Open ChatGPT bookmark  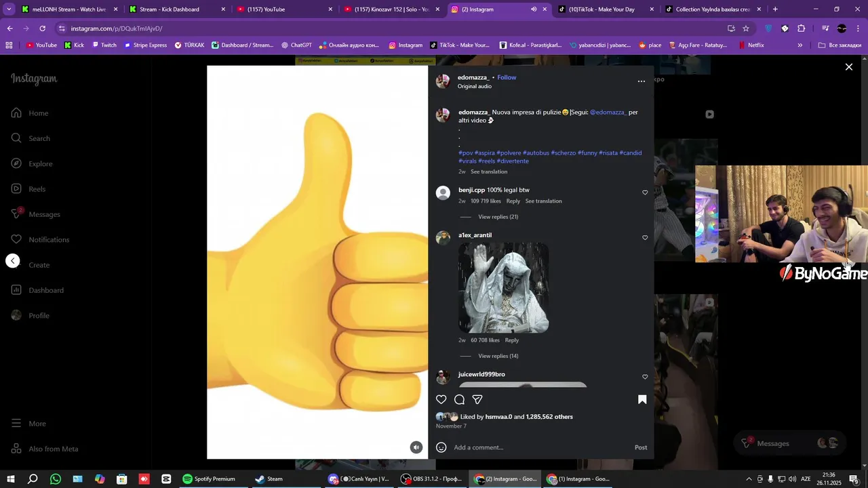tap(296, 45)
